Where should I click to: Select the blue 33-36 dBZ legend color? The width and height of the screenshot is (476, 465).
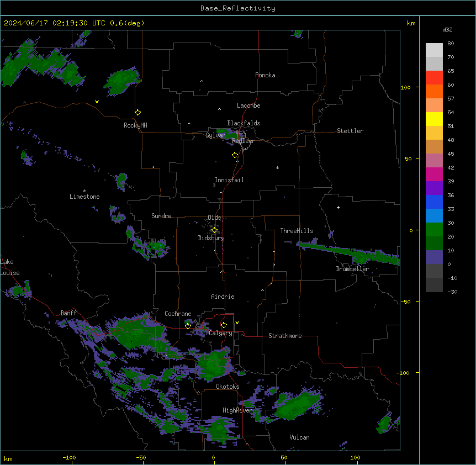[x=434, y=202]
